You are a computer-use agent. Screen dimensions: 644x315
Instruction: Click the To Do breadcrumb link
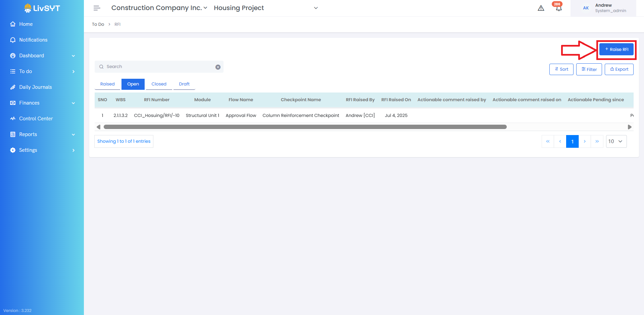98,24
